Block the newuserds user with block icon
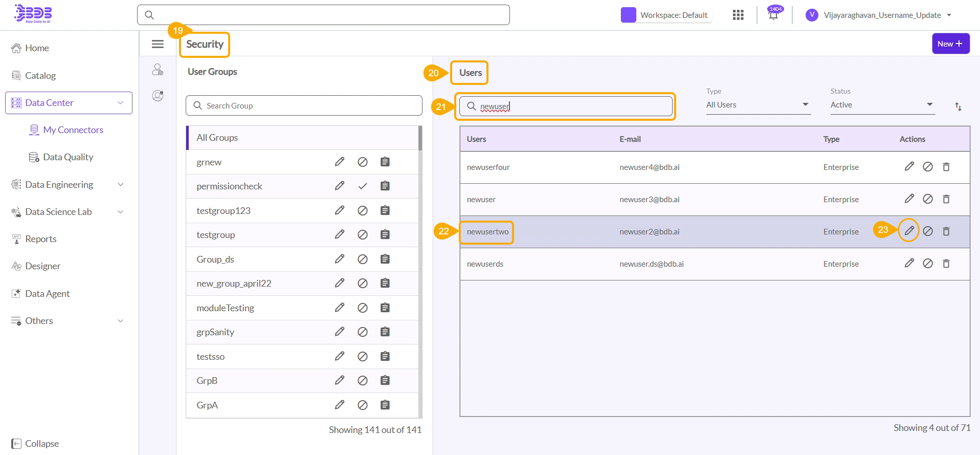 pos(927,264)
